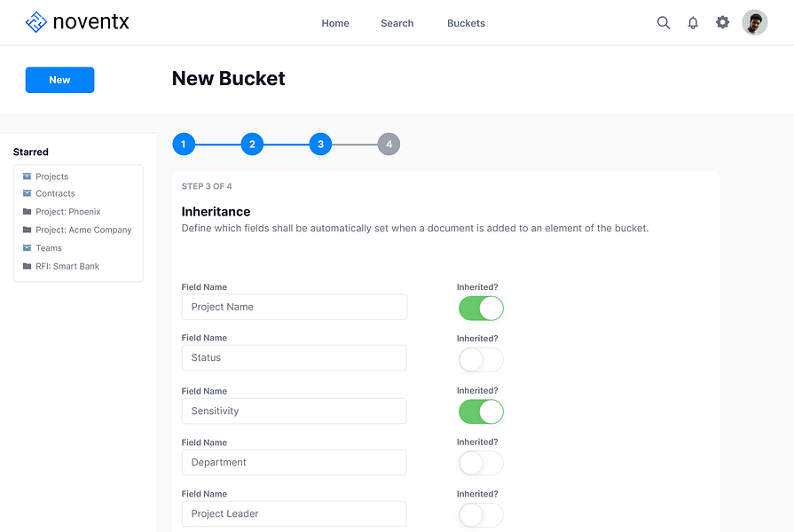Screen dimensions: 794x532
Task: Enable inheritance for Department field
Action: (481, 463)
